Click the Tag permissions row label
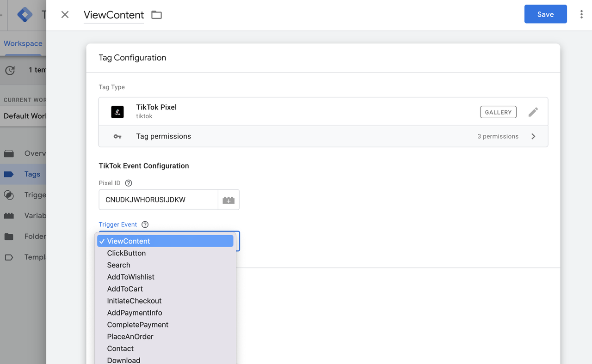 163,136
